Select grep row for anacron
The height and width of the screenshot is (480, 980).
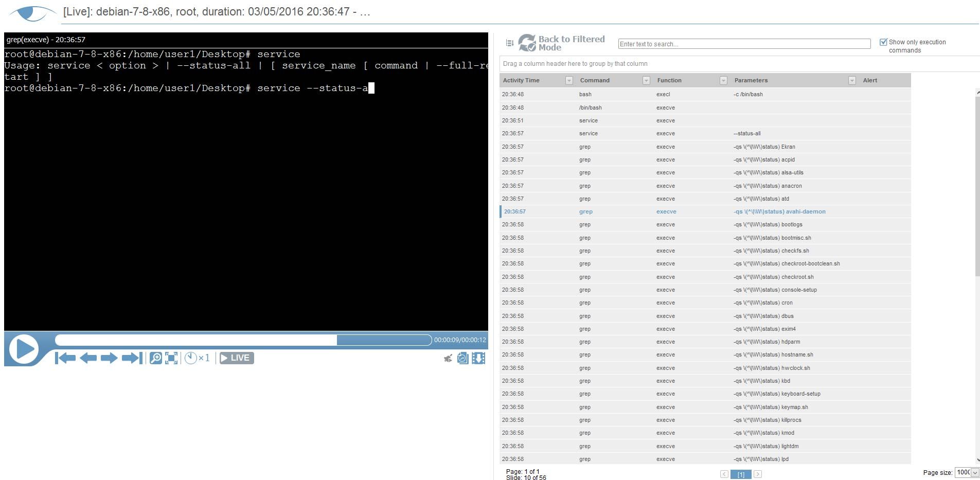point(705,186)
